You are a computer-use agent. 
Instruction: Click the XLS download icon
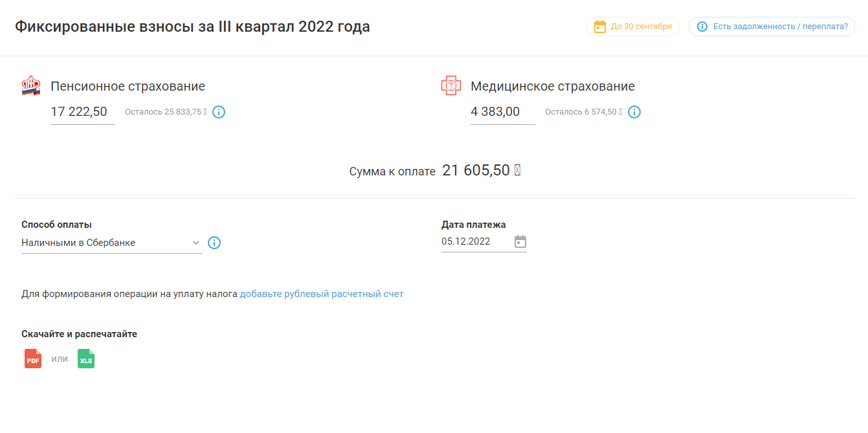(x=86, y=359)
